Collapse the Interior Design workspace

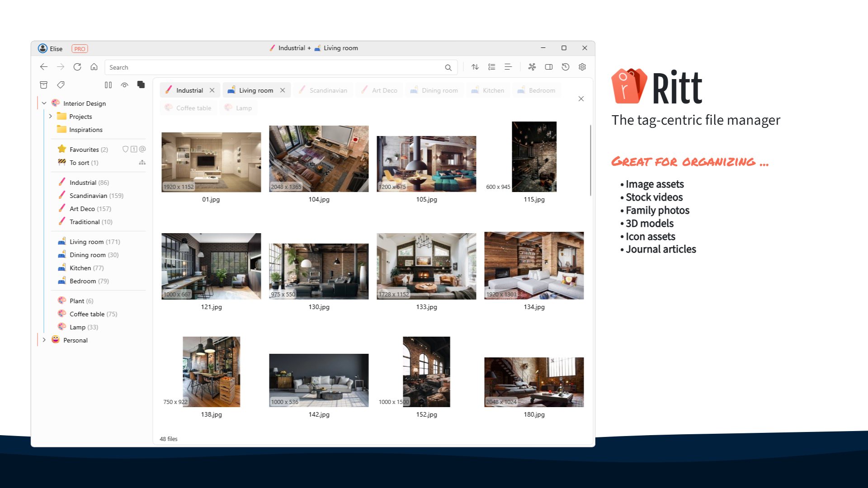coord(44,103)
